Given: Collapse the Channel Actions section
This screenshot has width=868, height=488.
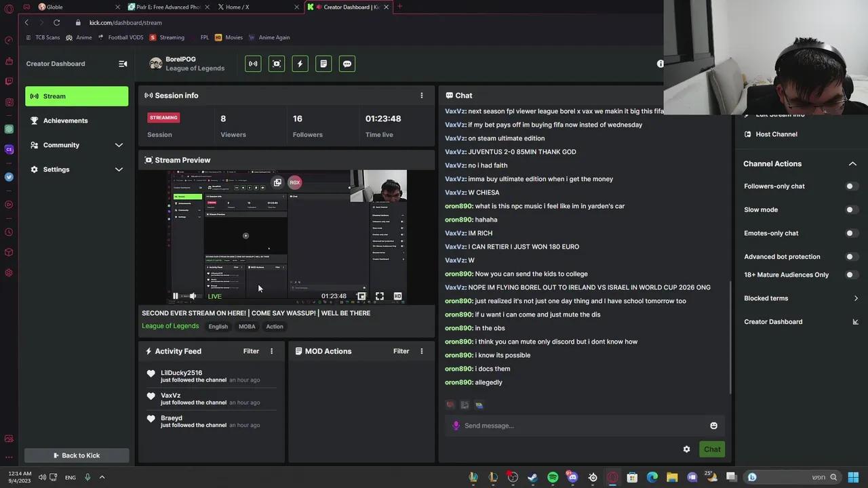Looking at the screenshot, I should [x=852, y=164].
